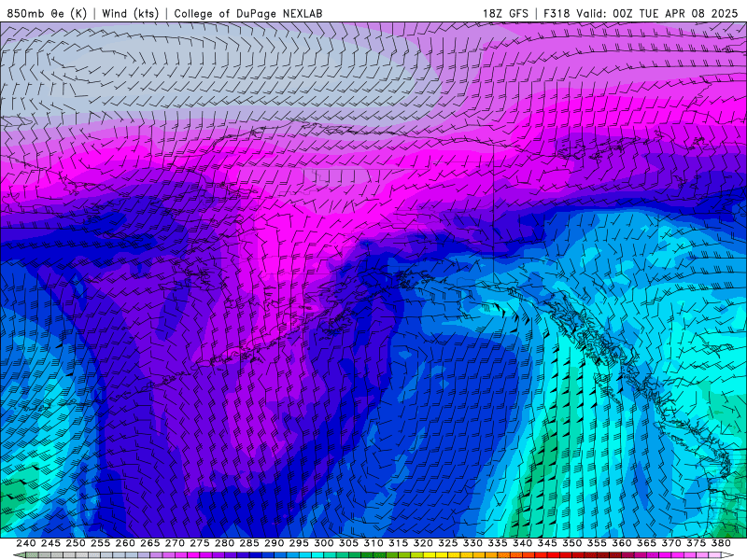Screen dimensions: 747x560
Task: Click the 'F318' forecast hour text
Action: [557, 13]
